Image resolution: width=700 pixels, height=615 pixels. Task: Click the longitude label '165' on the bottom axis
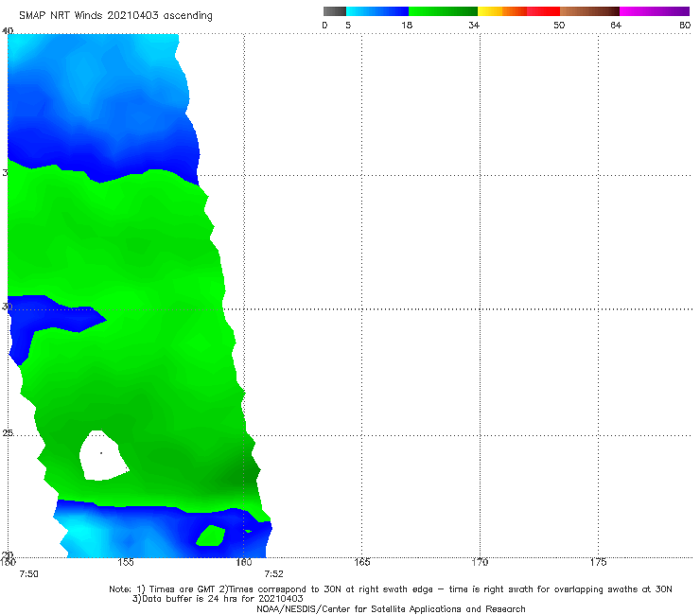click(x=362, y=562)
